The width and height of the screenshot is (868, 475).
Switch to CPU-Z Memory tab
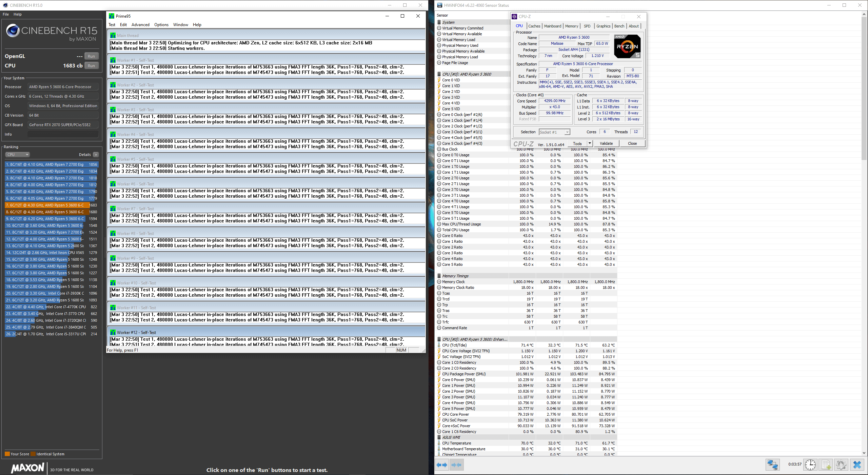[571, 26]
